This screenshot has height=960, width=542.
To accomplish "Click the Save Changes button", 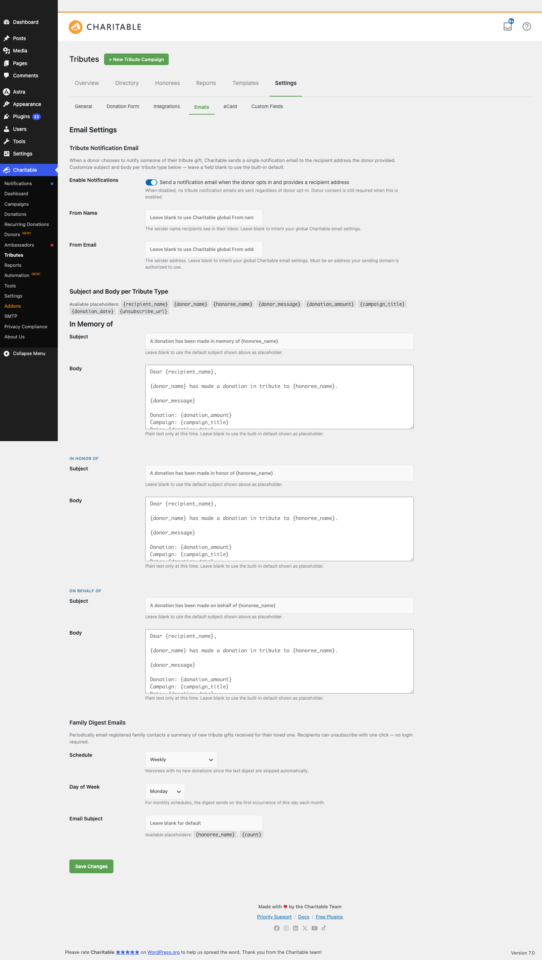I will point(91,866).
